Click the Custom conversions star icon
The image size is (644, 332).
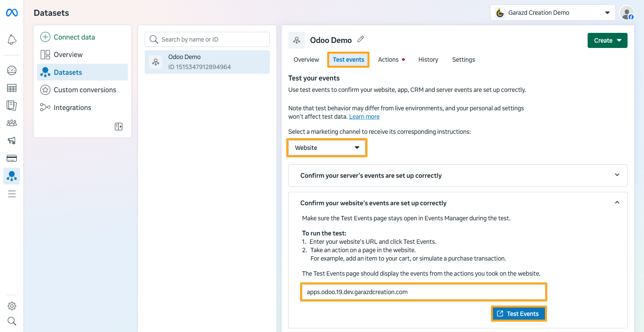click(45, 90)
